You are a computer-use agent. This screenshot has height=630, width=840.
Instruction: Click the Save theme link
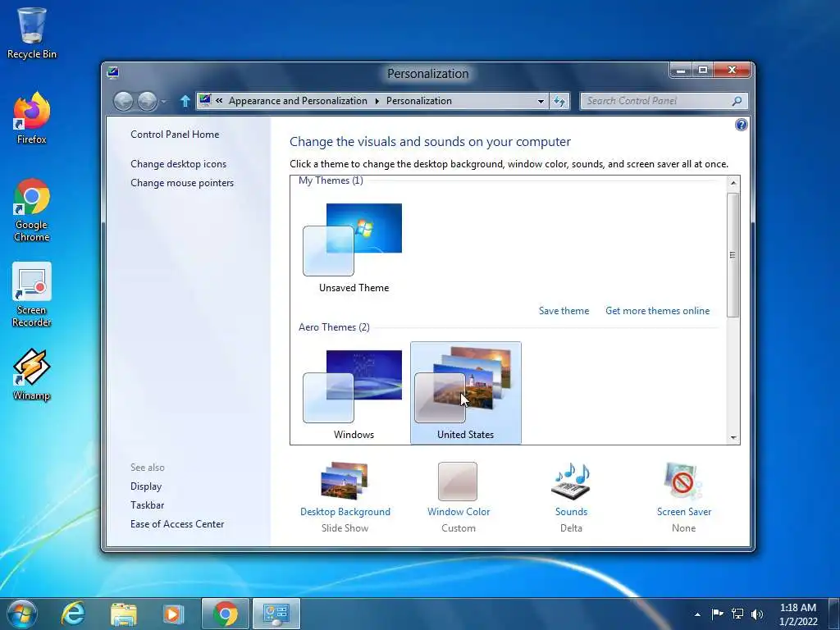pyautogui.click(x=564, y=311)
